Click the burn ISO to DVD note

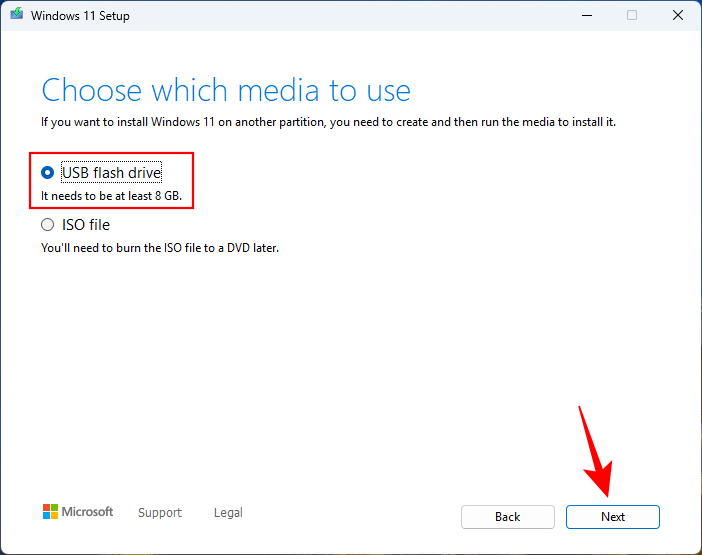point(160,247)
